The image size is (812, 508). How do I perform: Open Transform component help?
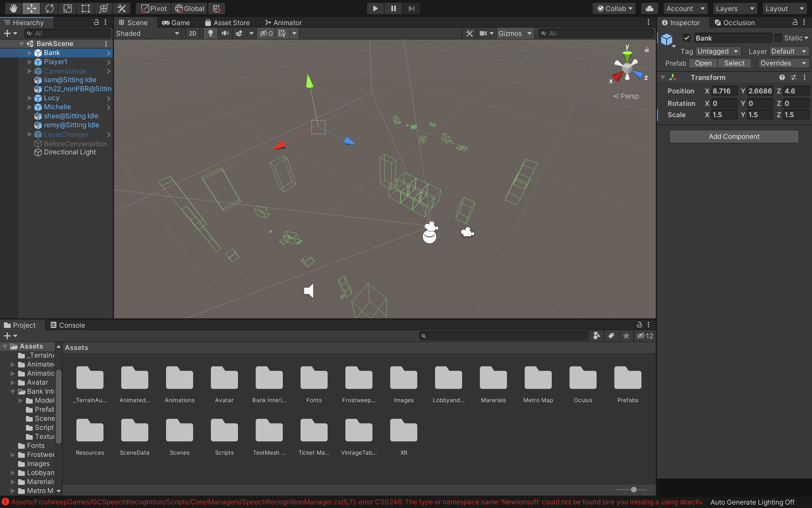click(782, 77)
